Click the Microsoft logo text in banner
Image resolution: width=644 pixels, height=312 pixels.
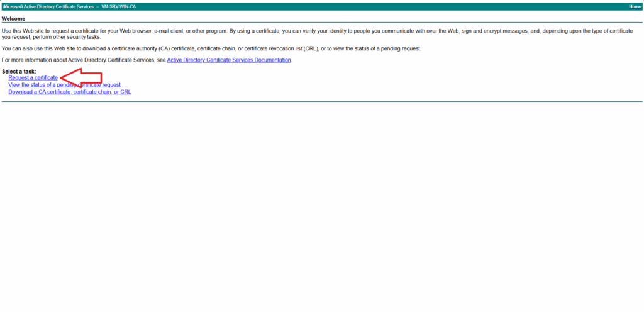pyautogui.click(x=13, y=6)
